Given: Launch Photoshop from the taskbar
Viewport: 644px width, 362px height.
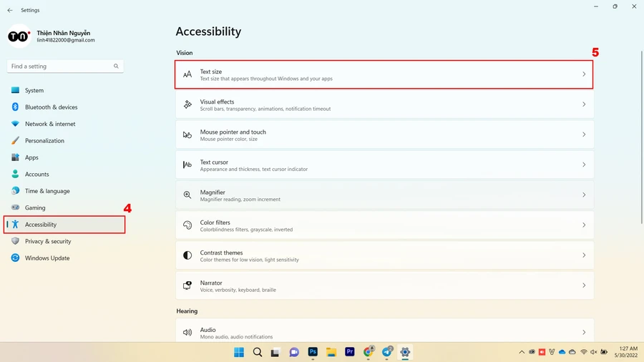Looking at the screenshot, I should tap(313, 352).
